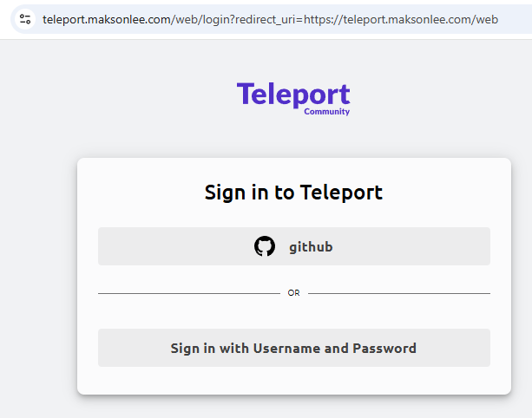The image size is (532, 418).
Task: Click the divider line right of OR
Action: coord(398,293)
